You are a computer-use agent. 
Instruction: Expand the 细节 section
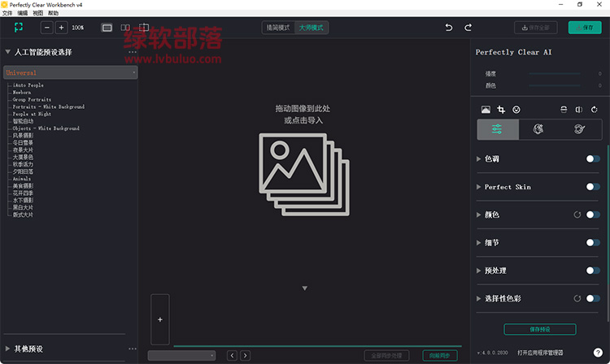(x=479, y=243)
